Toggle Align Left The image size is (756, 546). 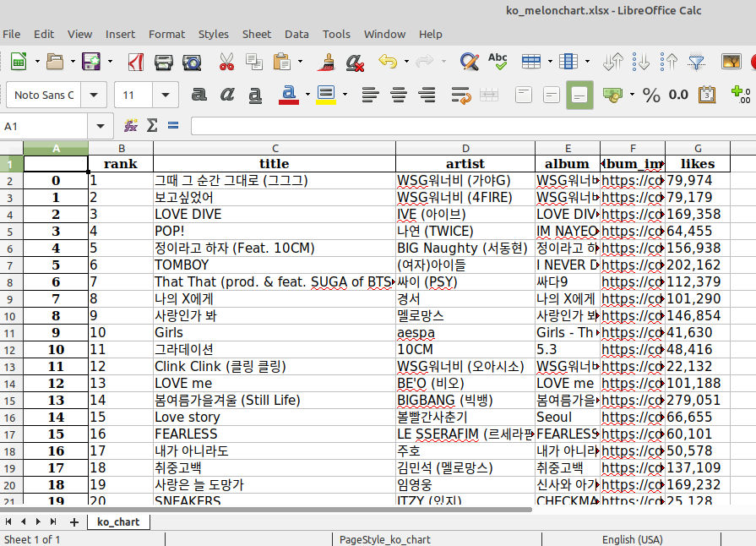tap(370, 95)
